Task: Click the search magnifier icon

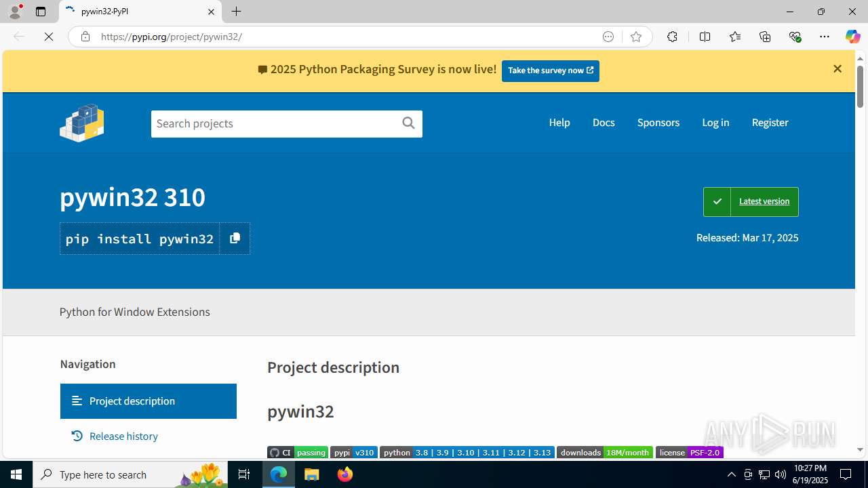Action: 408,123
